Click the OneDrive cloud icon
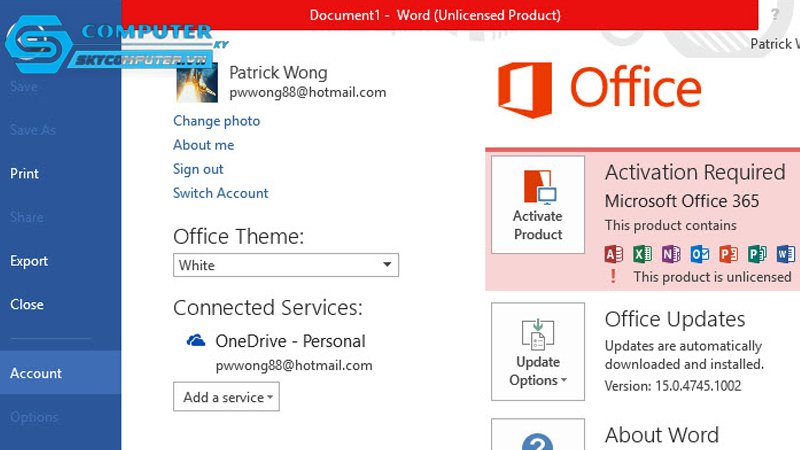 [x=196, y=340]
